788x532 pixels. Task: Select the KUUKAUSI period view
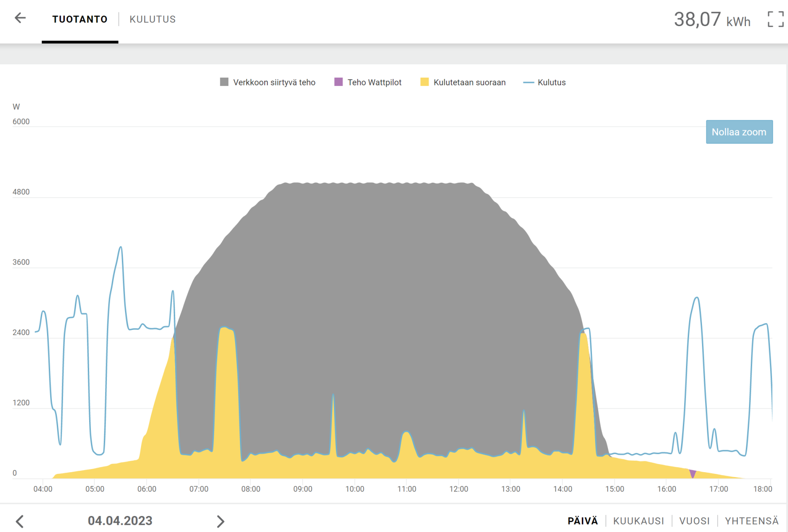(638, 521)
